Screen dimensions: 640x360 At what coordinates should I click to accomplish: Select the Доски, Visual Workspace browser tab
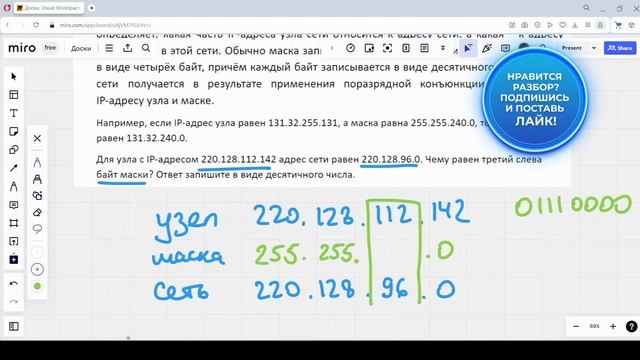click(x=49, y=8)
